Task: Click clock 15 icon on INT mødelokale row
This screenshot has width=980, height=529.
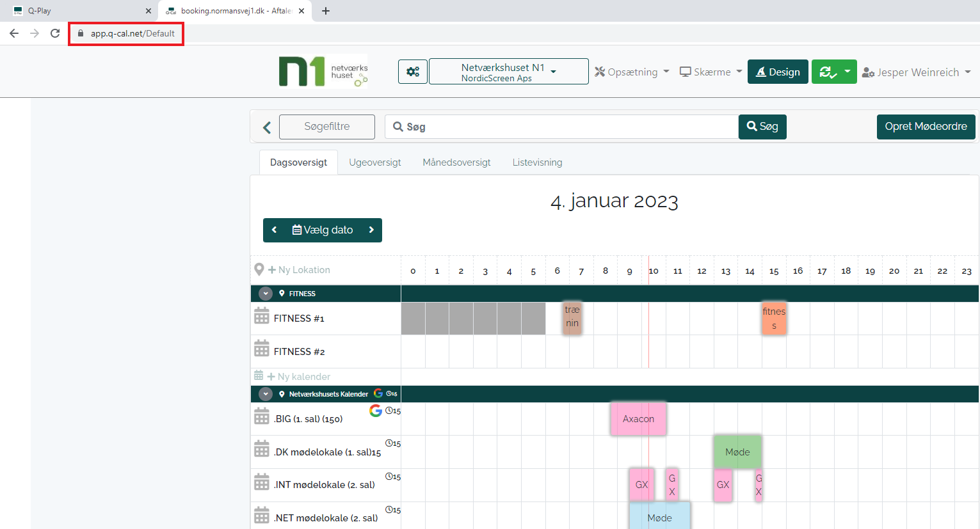Action: click(393, 477)
